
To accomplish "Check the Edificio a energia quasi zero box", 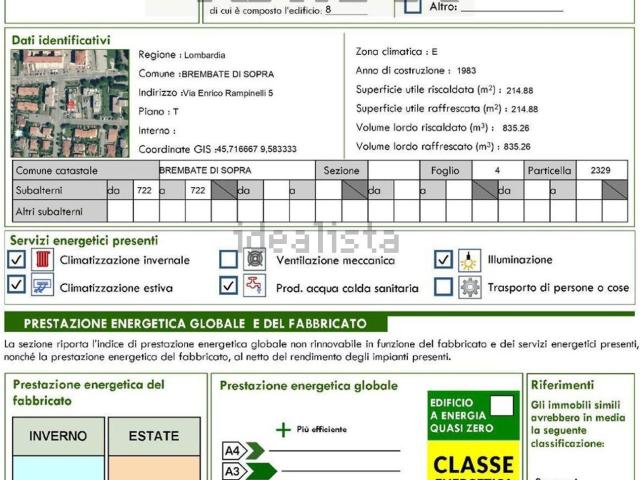I will coord(502,406).
